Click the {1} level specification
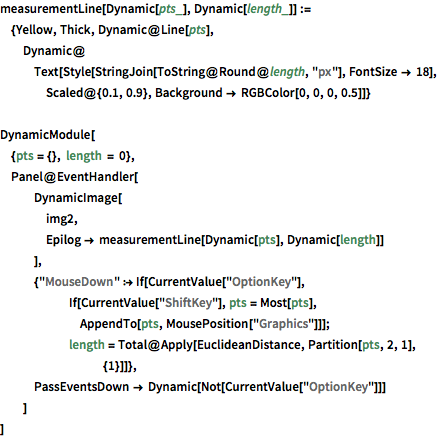438x438 pixels. click(112, 367)
